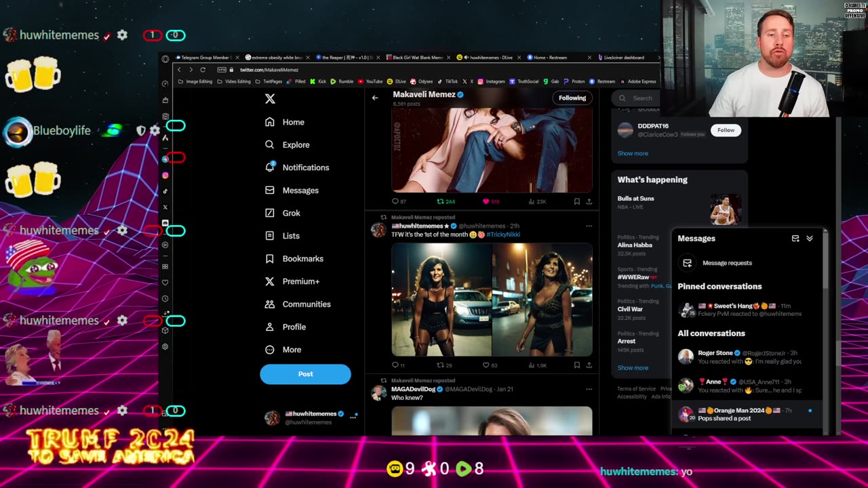Open Bookmarks in X navigation

[x=294, y=259]
